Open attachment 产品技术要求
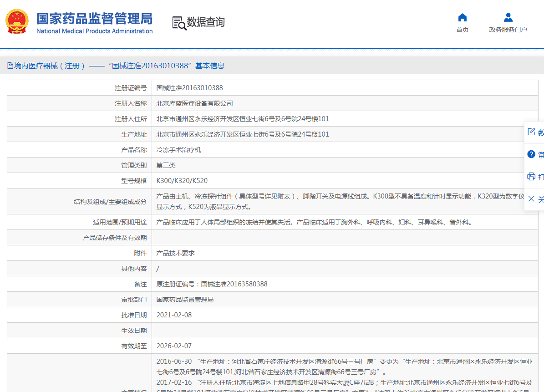Image resolution: width=544 pixels, height=392 pixels. tap(176, 253)
